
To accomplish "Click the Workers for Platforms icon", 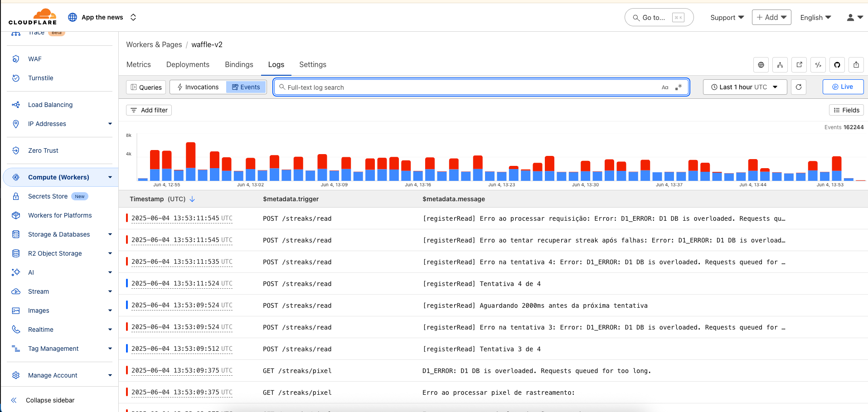I will [16, 215].
